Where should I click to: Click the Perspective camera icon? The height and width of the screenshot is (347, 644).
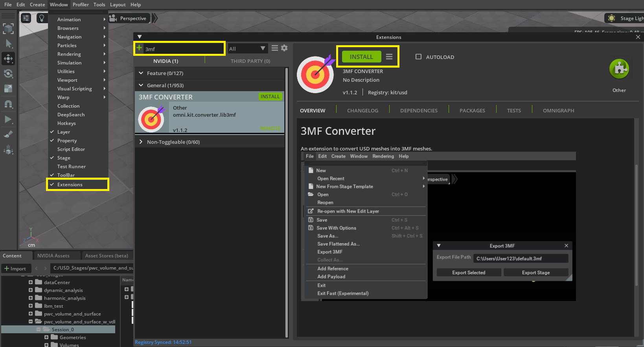[x=113, y=18]
